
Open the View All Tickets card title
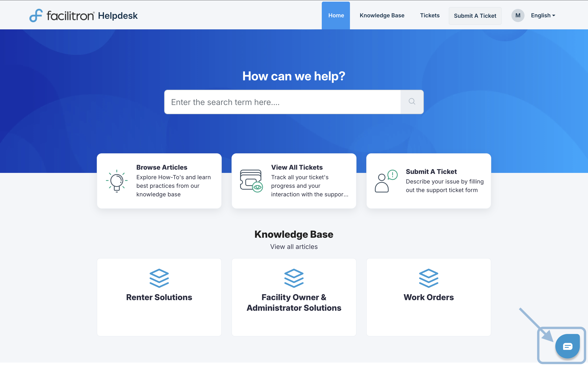(x=297, y=167)
